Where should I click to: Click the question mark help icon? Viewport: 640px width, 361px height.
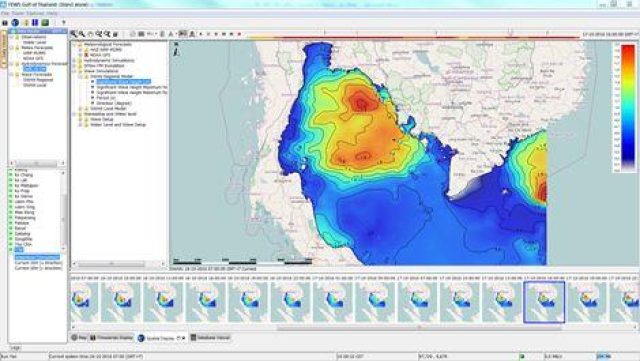(64, 22)
